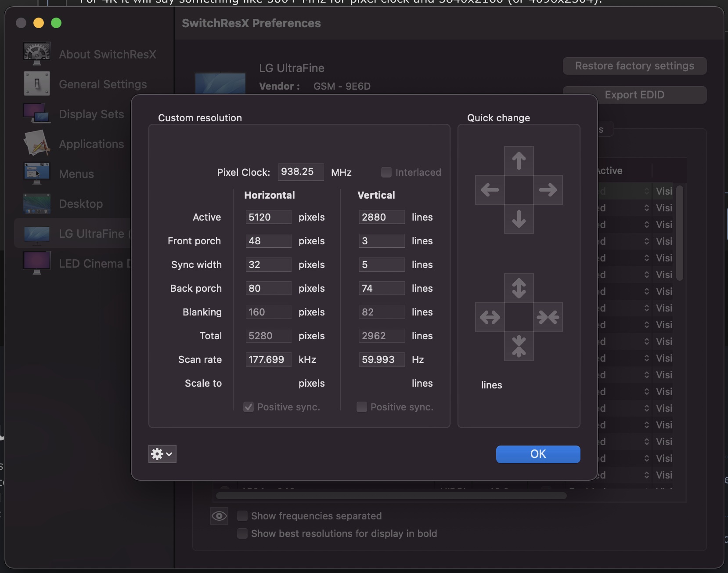The height and width of the screenshot is (573, 728).
Task: Click the green zoom window button
Action: (56, 23)
